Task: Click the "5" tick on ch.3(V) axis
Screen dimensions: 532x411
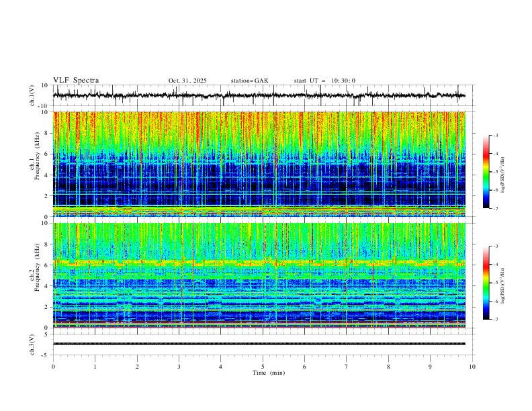Action: 47,334
